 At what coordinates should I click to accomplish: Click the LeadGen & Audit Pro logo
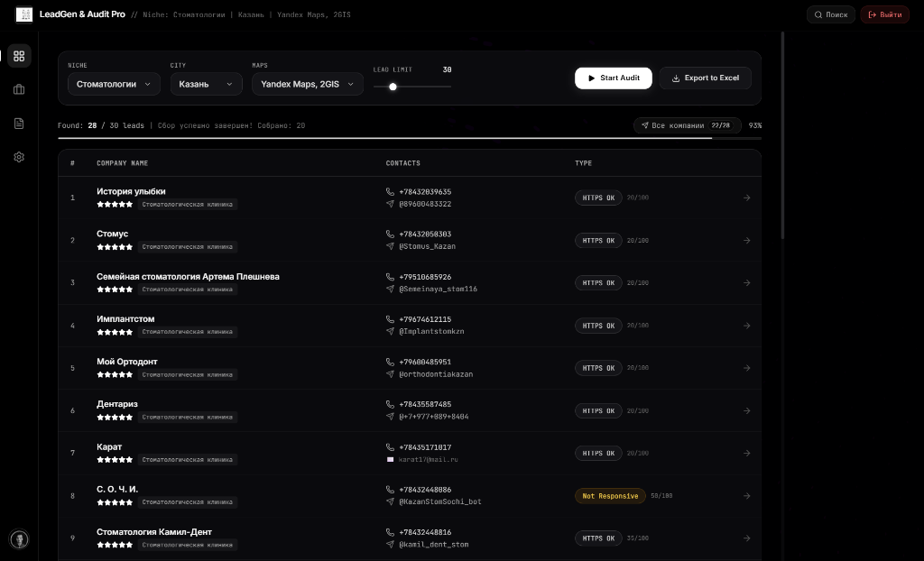pos(24,14)
